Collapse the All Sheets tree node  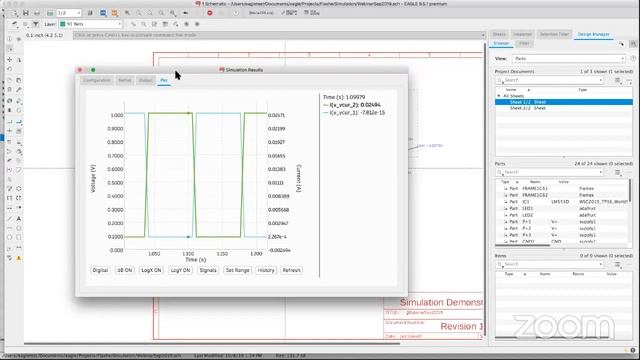pos(498,96)
